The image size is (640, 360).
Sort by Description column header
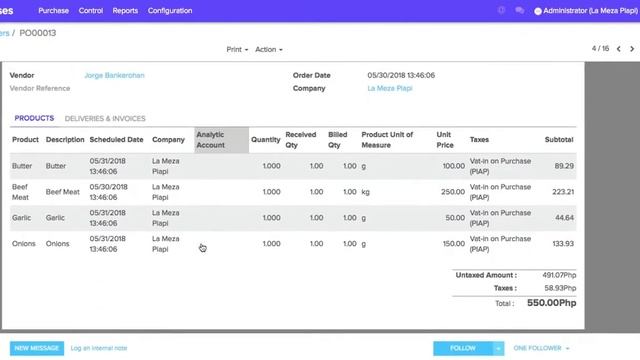click(65, 140)
